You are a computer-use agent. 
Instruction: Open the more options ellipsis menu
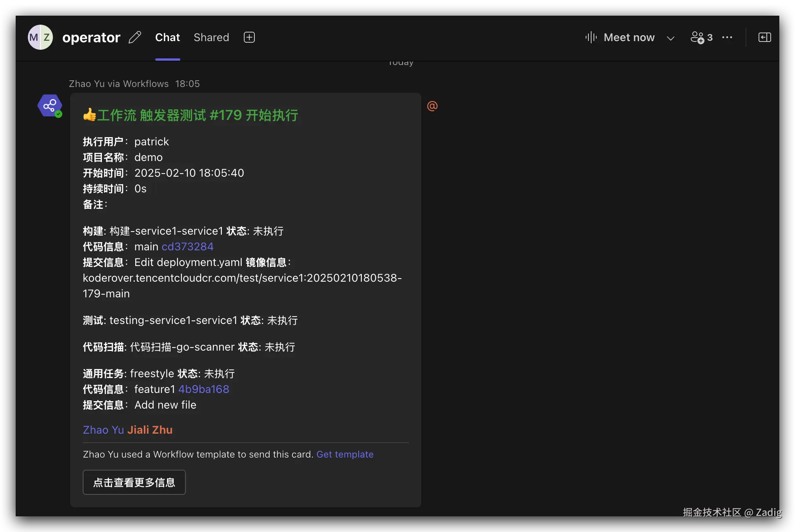[x=727, y=38]
